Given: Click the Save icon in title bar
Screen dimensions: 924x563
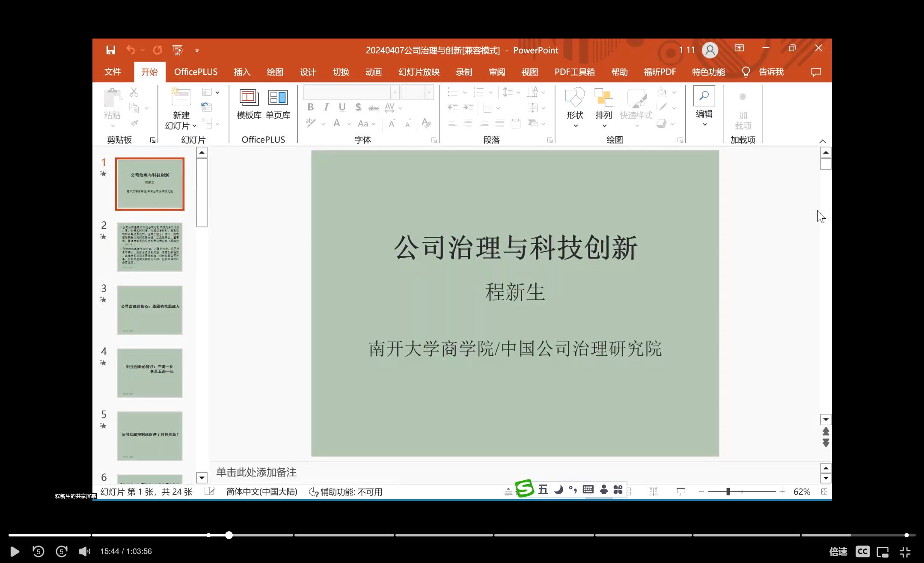Looking at the screenshot, I should pos(110,50).
